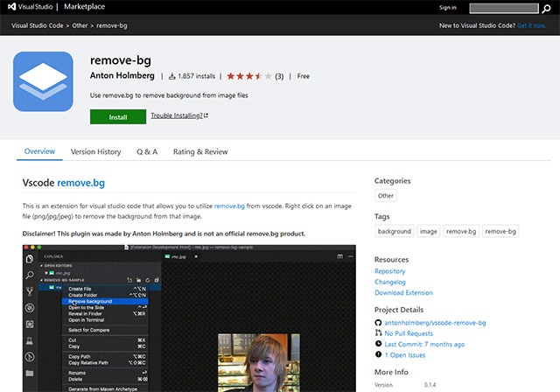Click the portrait photo preview

pyautogui.click(x=259, y=363)
